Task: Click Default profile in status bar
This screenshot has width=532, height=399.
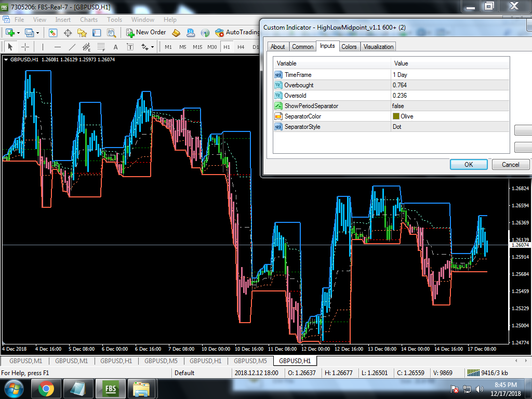Action: pos(184,373)
